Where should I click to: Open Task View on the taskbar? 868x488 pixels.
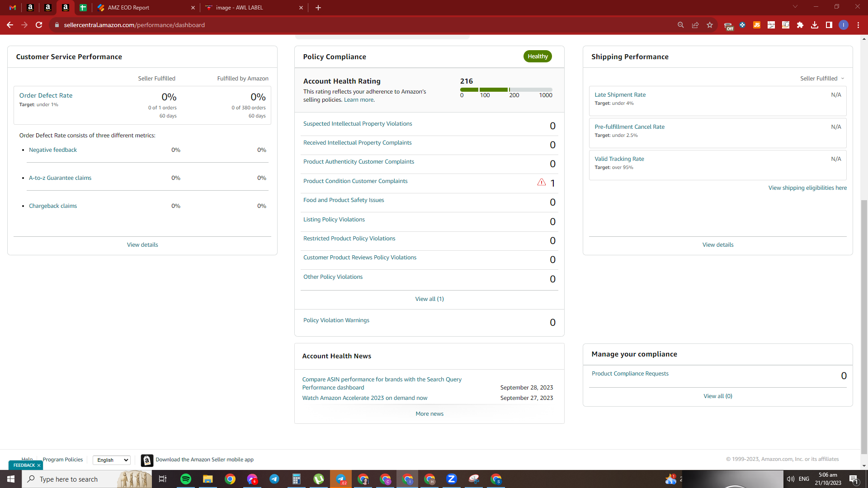tap(163, 479)
